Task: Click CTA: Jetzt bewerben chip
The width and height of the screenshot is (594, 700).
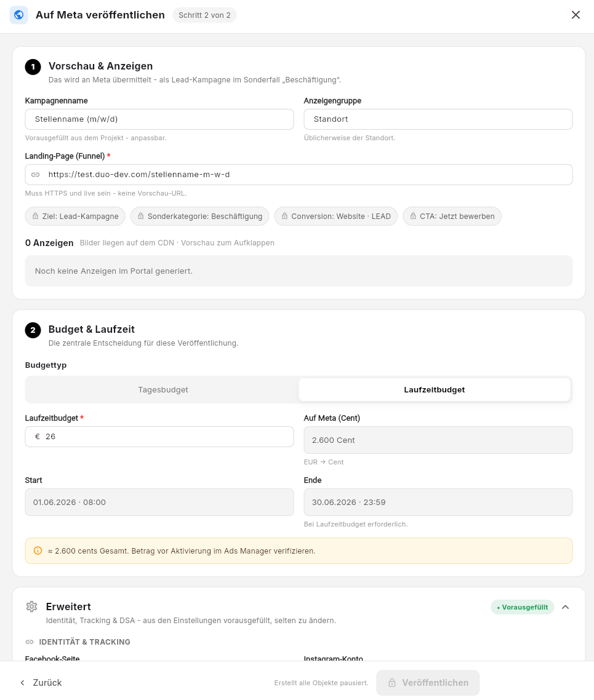Action: (452, 216)
